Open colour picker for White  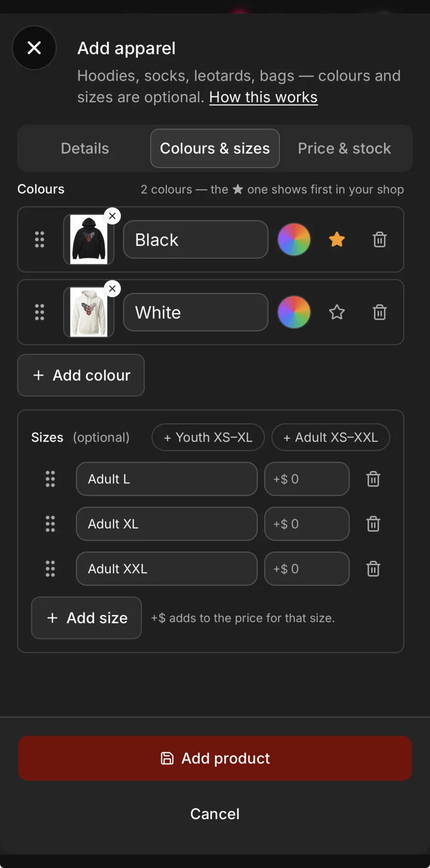coord(294,312)
